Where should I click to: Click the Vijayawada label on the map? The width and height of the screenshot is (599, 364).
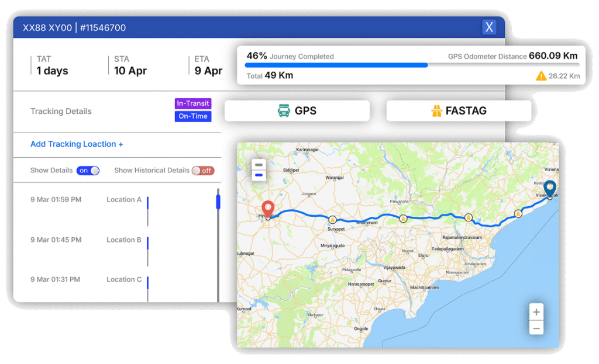pyautogui.click(x=394, y=268)
